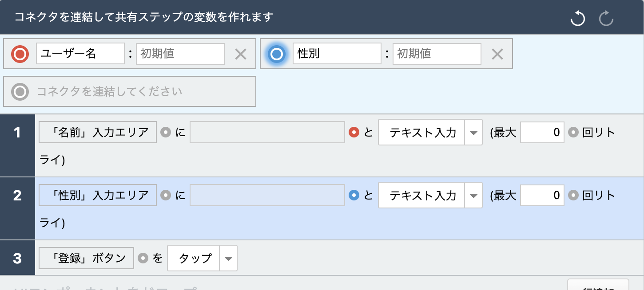Click the コネクタを連結してください placeholder slot

(130, 91)
